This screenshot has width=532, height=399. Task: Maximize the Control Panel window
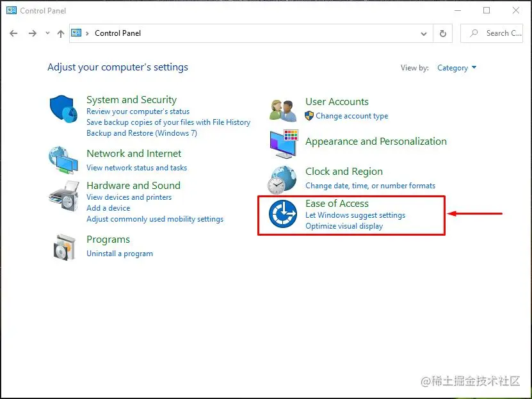pyautogui.click(x=487, y=10)
